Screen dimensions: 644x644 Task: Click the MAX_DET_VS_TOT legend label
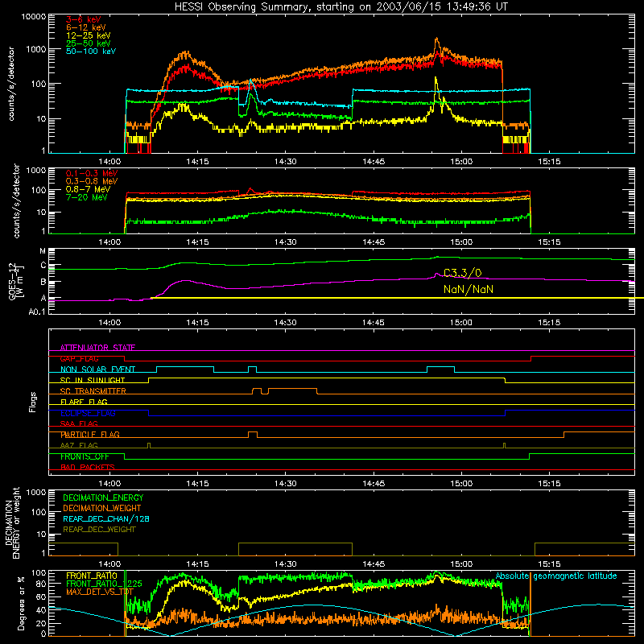(x=100, y=592)
